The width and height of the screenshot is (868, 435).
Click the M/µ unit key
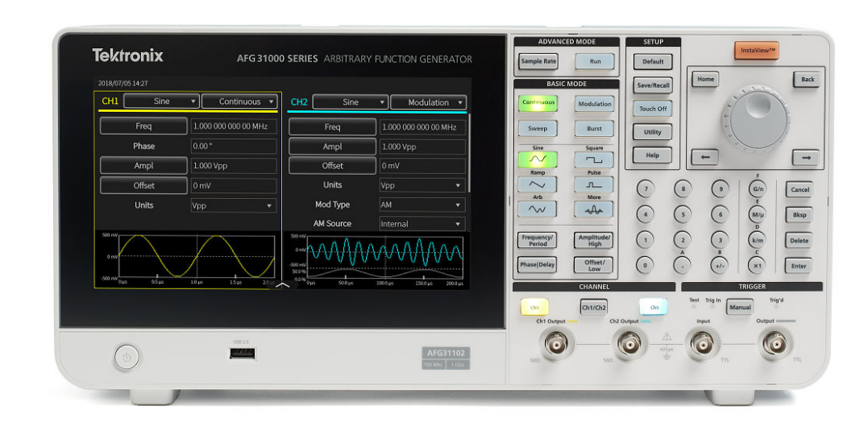coord(758,214)
